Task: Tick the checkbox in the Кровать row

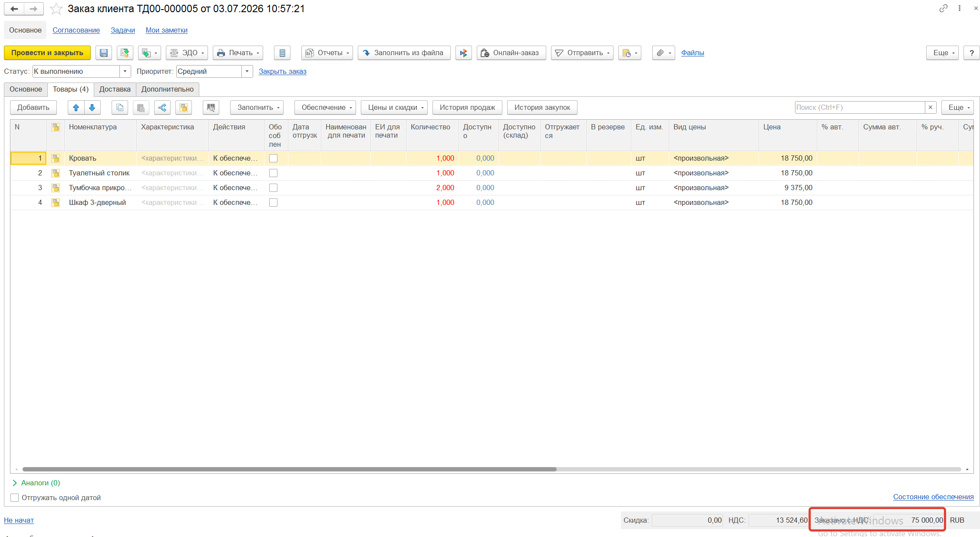Action: pos(273,158)
